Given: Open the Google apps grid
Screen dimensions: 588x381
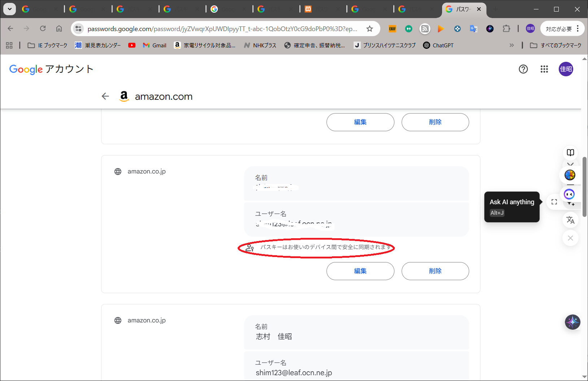Looking at the screenshot, I should tap(544, 69).
